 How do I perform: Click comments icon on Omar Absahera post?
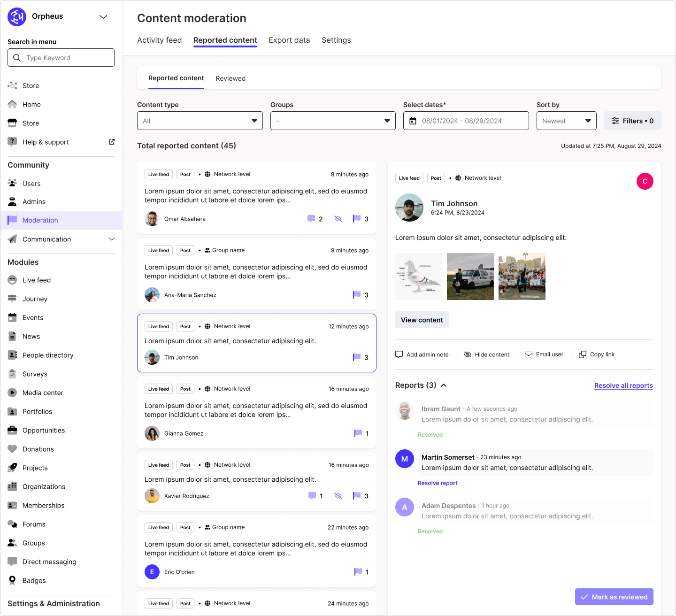pyautogui.click(x=311, y=219)
